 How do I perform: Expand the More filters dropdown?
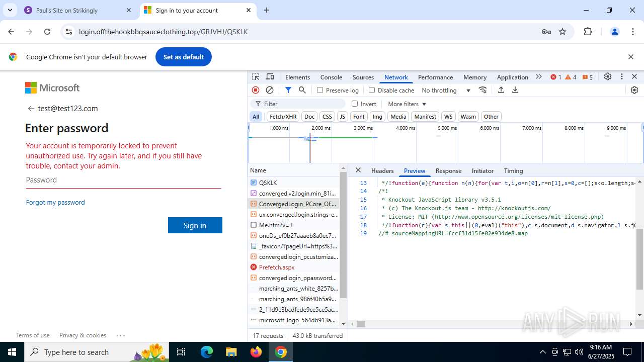coord(407,104)
